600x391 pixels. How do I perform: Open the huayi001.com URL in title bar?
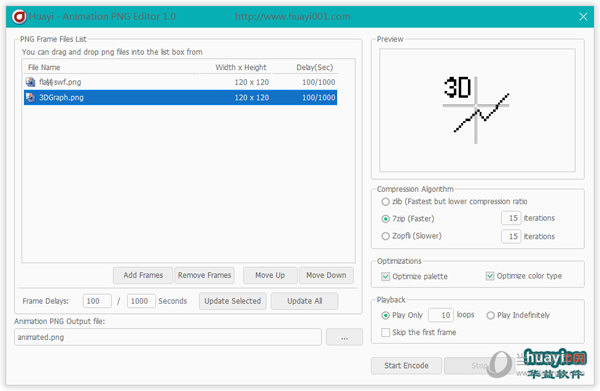(293, 16)
